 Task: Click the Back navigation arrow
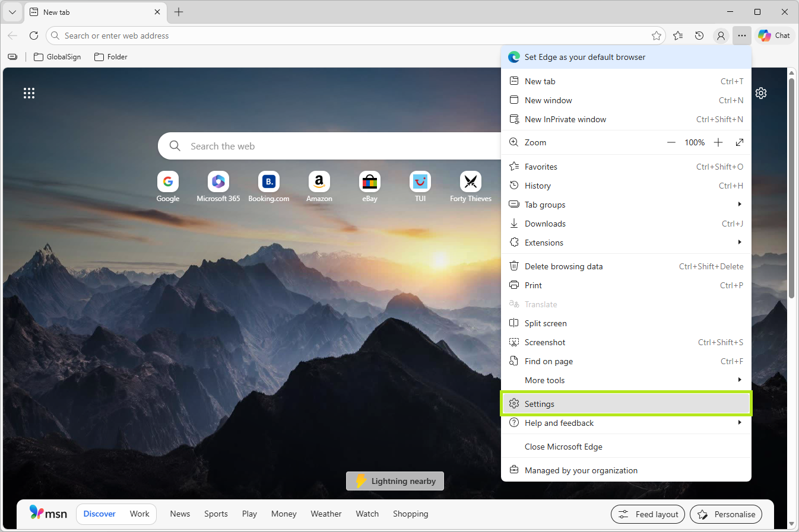[x=12, y=36]
